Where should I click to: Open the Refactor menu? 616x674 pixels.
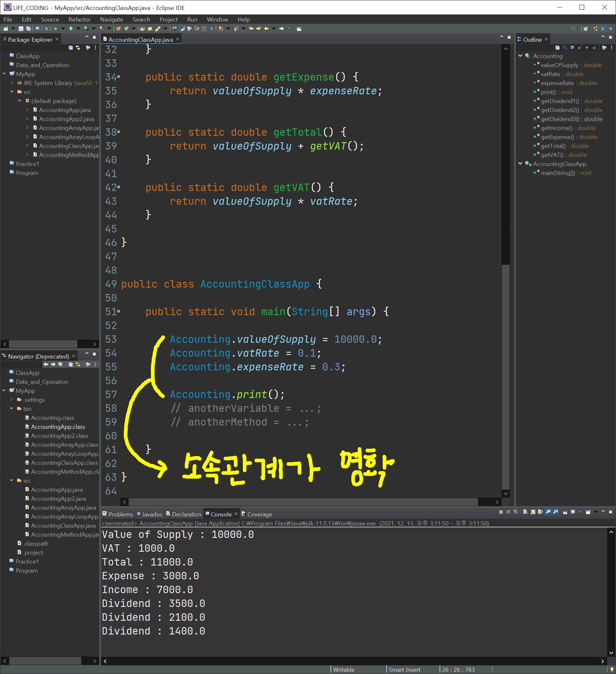coord(79,19)
